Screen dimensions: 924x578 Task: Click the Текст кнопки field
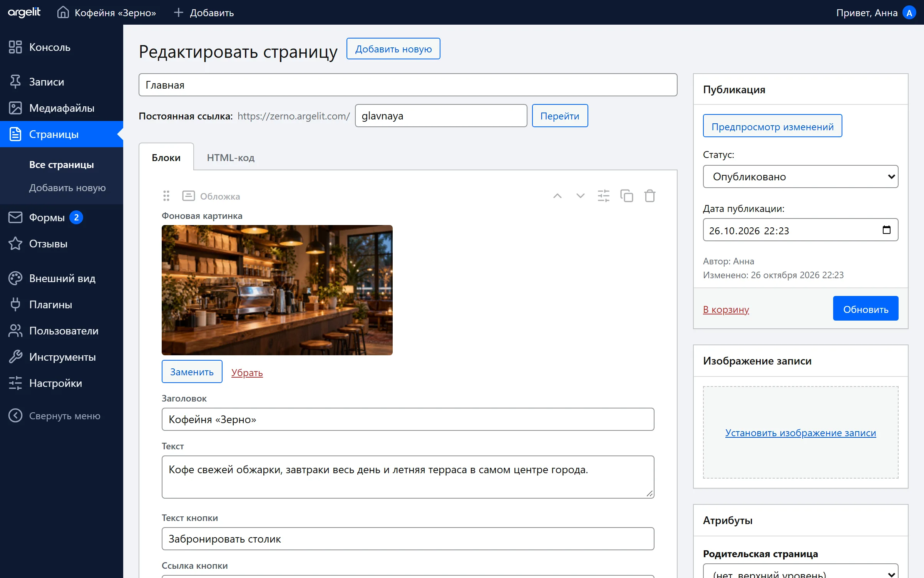[x=408, y=539]
